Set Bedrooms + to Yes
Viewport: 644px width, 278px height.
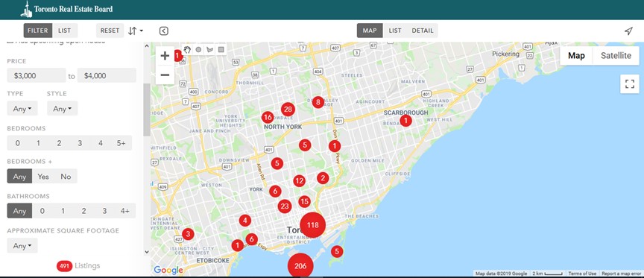click(43, 176)
